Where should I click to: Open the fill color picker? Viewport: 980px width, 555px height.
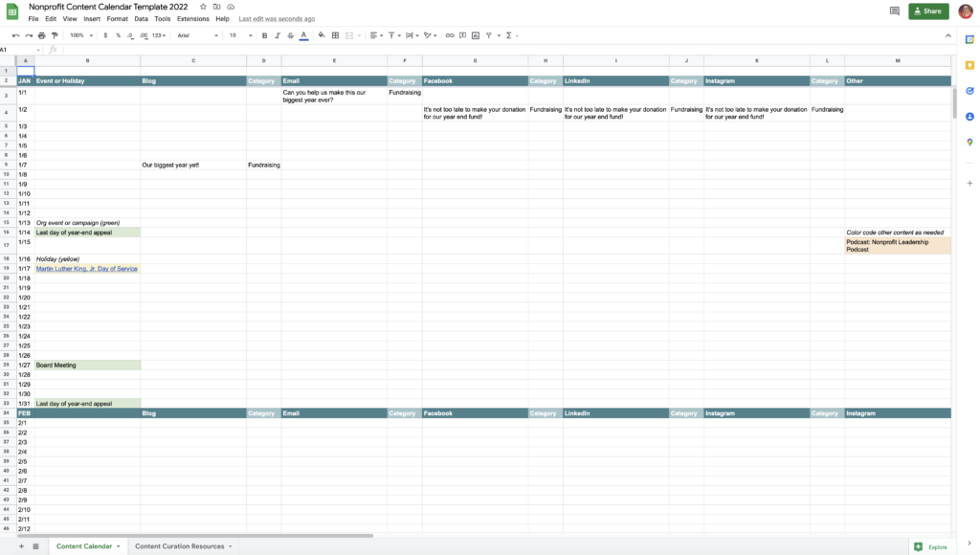322,35
